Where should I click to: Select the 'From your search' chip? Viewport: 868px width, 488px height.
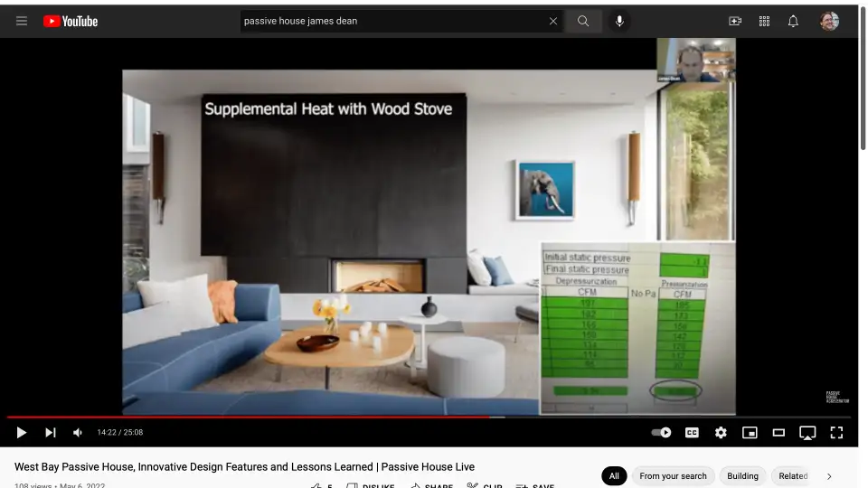coord(673,476)
